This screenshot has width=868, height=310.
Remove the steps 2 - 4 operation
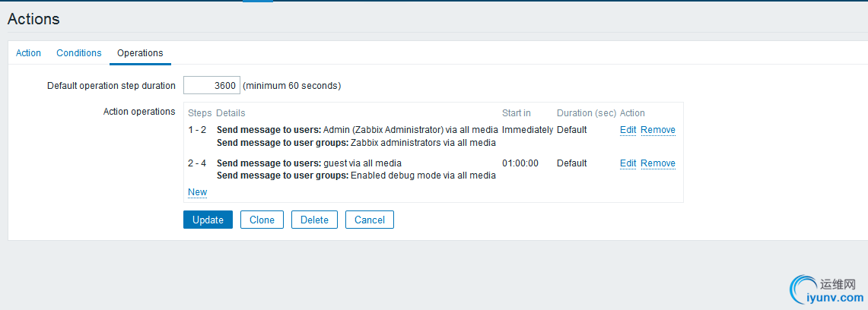(657, 163)
